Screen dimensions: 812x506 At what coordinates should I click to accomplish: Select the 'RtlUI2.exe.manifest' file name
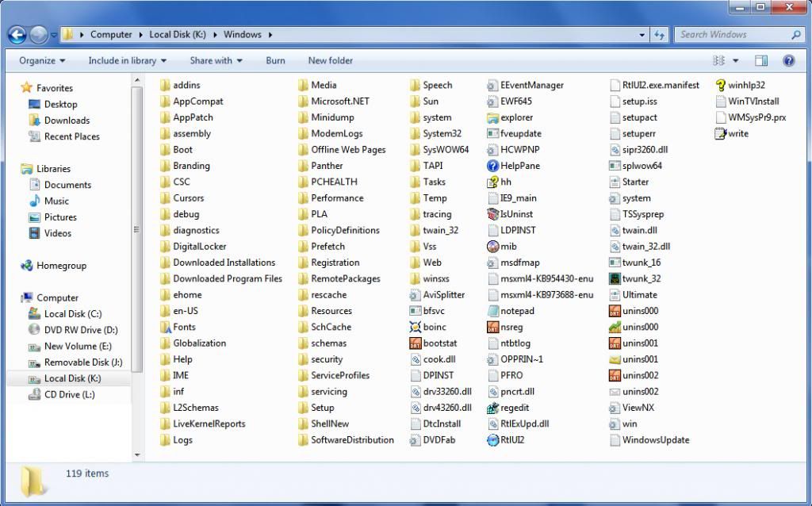pos(661,85)
